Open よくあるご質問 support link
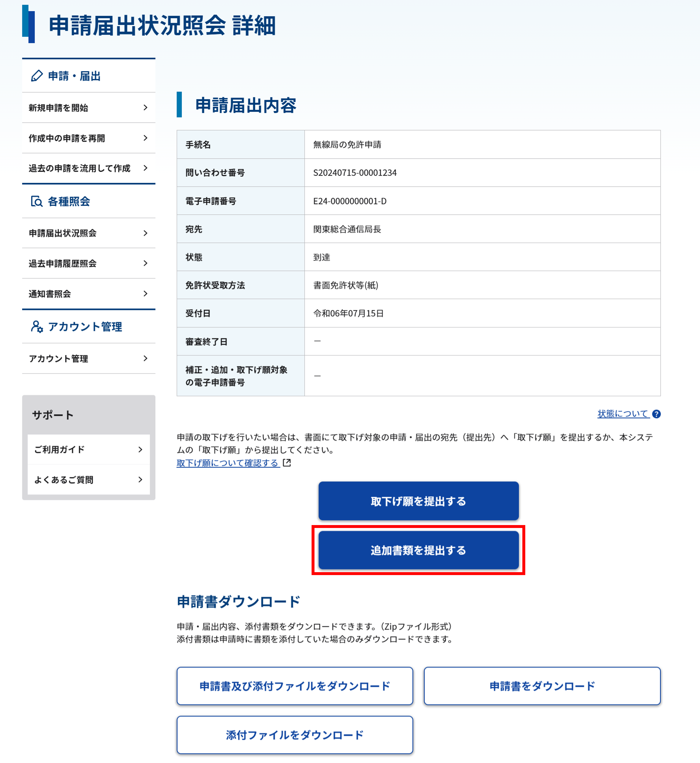 click(x=89, y=480)
